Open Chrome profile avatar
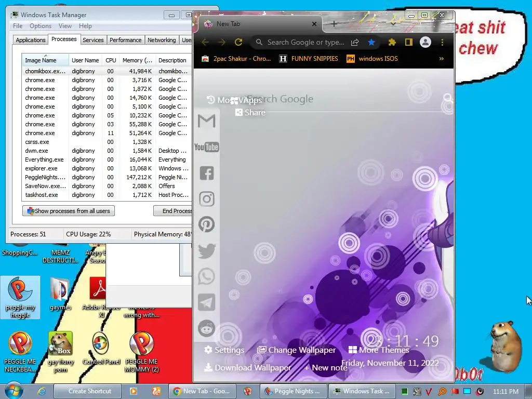532x399 pixels. click(x=425, y=42)
